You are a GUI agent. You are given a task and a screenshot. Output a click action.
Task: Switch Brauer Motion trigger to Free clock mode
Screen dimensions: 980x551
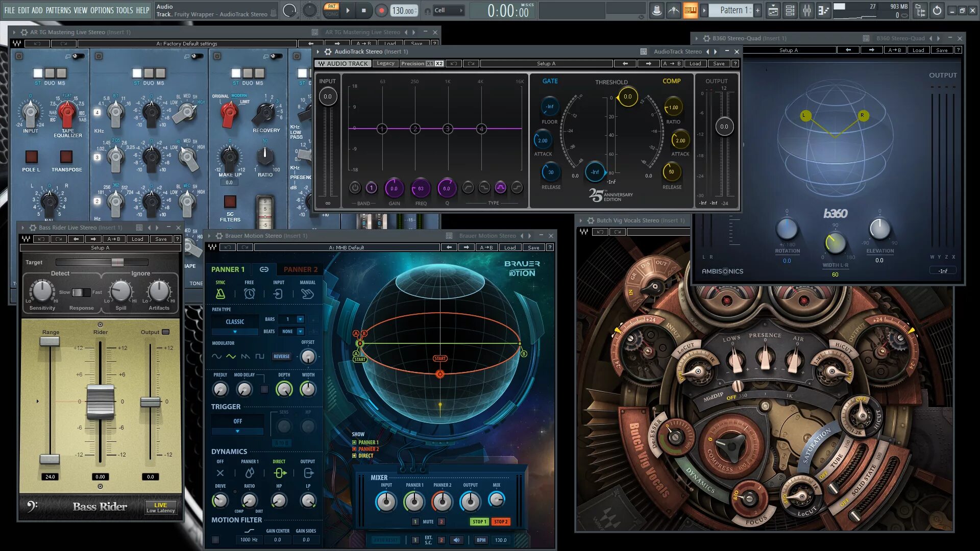pyautogui.click(x=250, y=294)
